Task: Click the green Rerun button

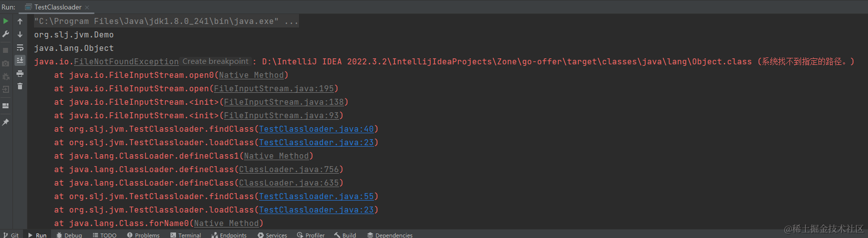Action: tap(5, 21)
